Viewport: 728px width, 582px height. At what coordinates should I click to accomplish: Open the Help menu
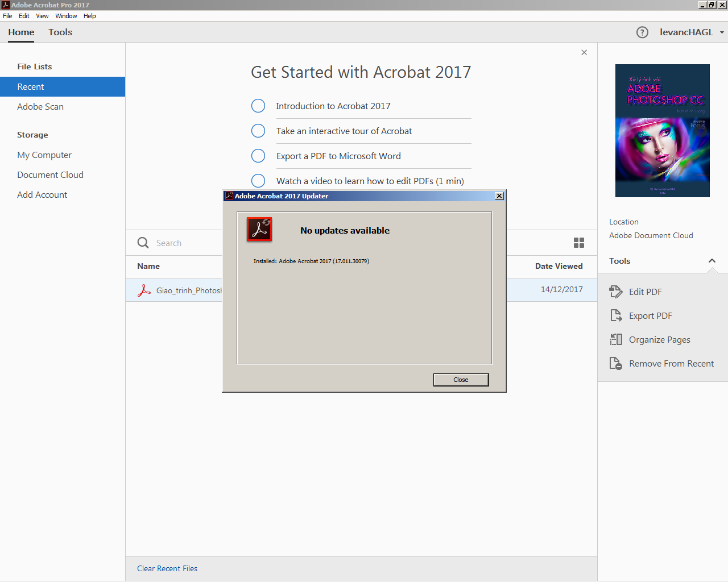click(90, 16)
